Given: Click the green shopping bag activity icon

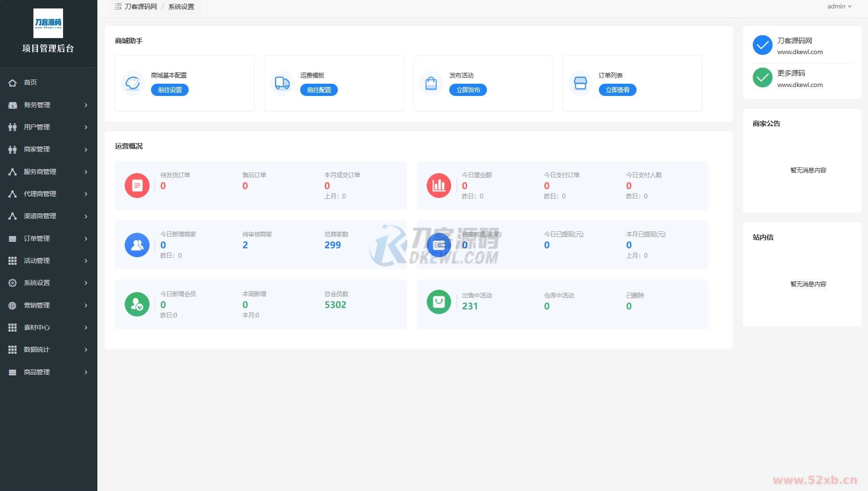Looking at the screenshot, I should pos(438,301).
